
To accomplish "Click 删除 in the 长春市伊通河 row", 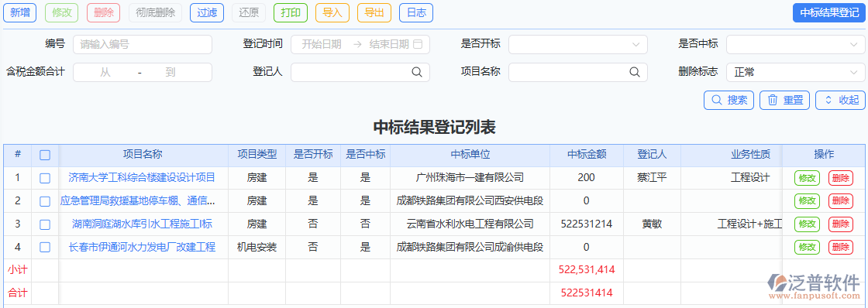I will pos(840,247).
